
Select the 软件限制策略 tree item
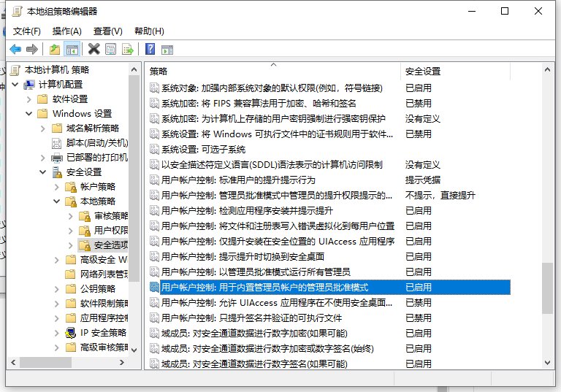[x=104, y=304]
